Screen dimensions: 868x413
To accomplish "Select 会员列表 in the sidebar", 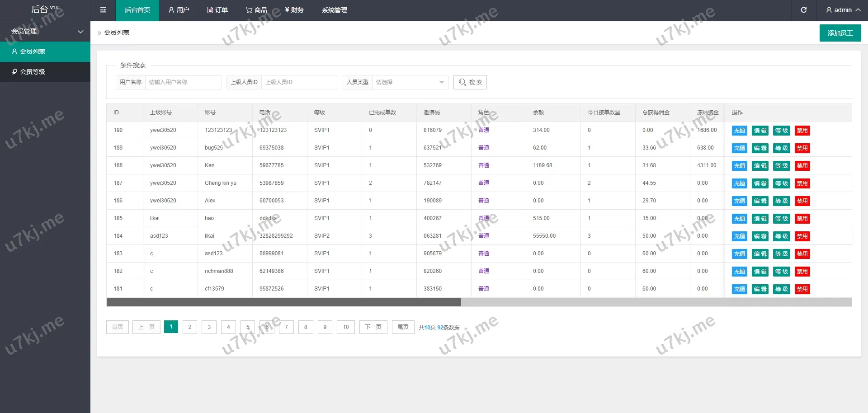I will (x=33, y=52).
